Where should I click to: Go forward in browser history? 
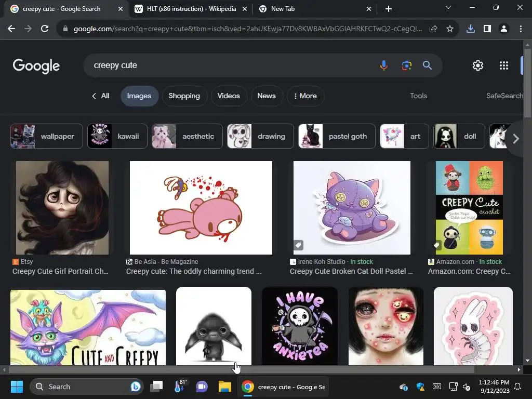[28, 29]
